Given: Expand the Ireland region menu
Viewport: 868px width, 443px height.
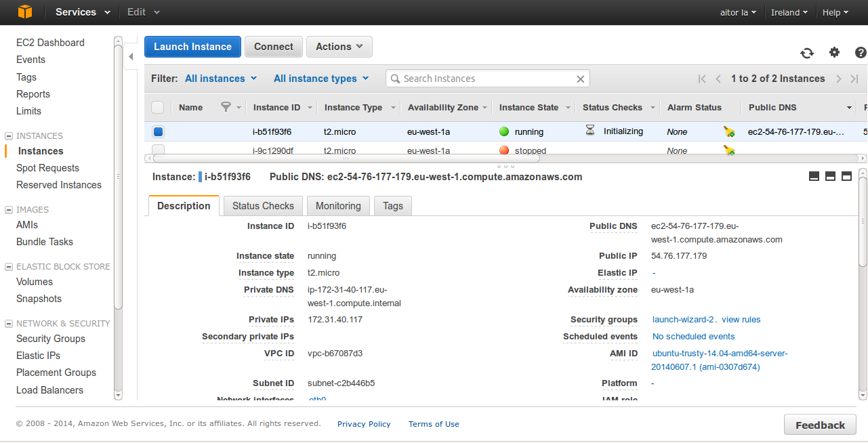Looking at the screenshot, I should (789, 12).
